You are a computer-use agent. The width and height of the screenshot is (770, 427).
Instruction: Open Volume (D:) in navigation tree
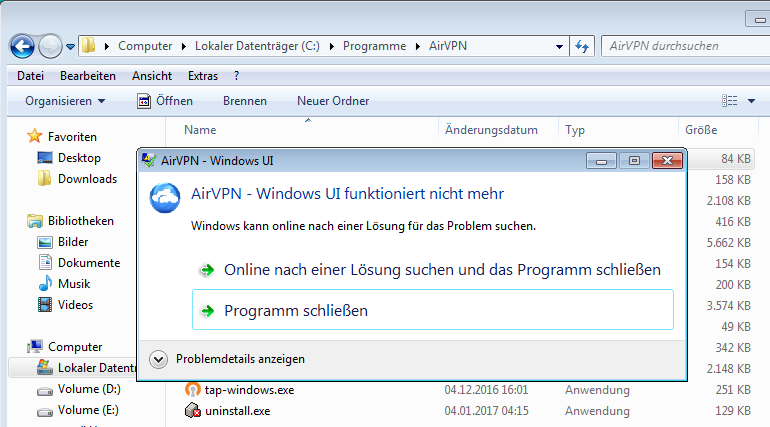click(x=89, y=389)
